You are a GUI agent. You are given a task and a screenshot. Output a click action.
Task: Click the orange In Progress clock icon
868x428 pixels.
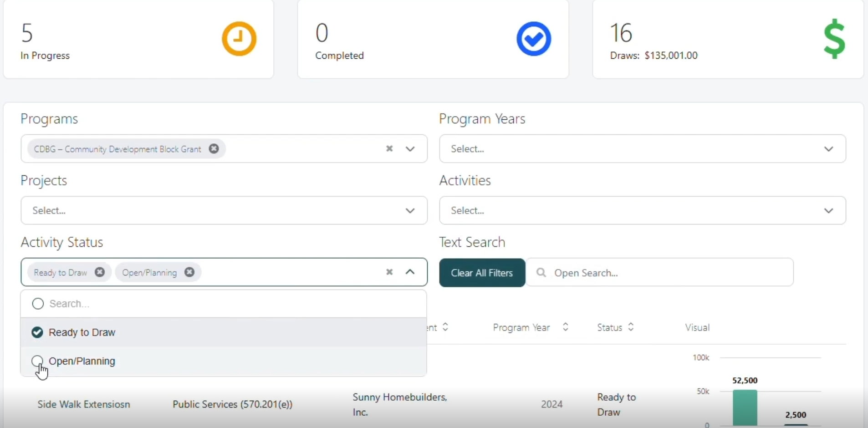239,39
